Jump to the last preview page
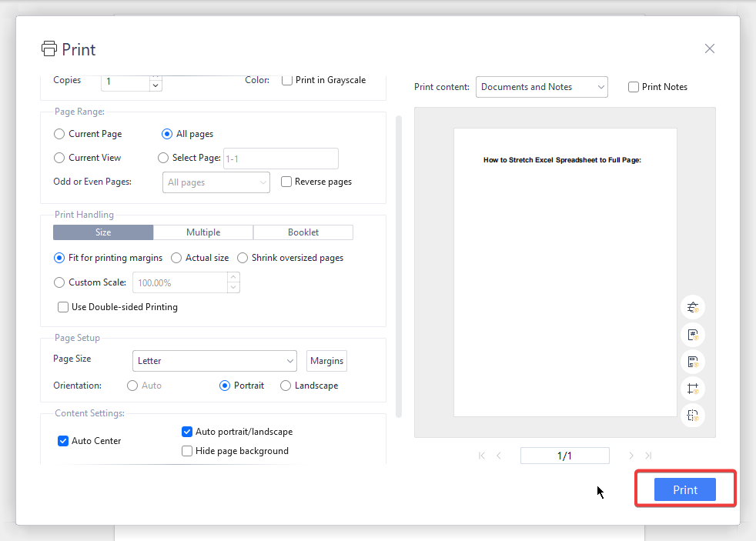756x541 pixels. [648, 455]
